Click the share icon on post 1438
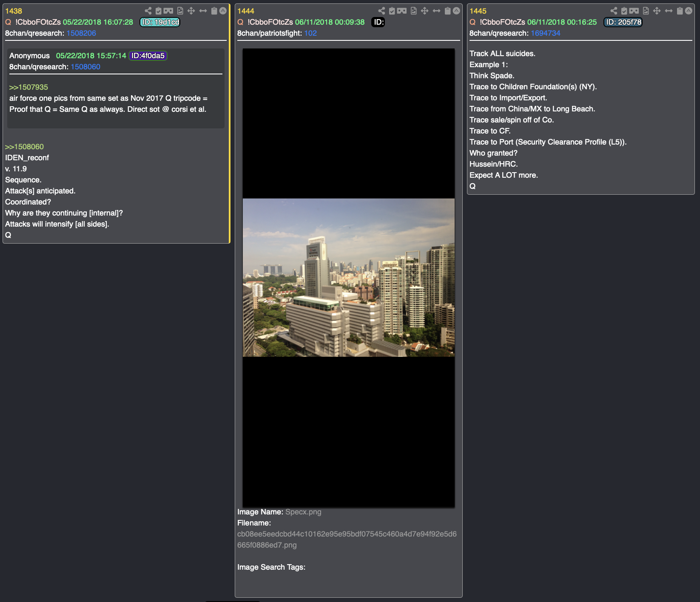The image size is (700, 602). point(148,11)
